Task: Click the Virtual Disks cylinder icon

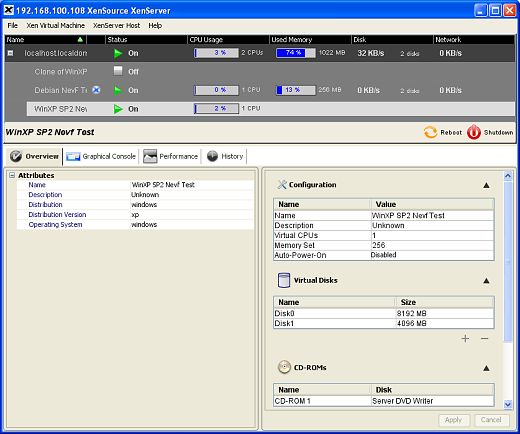Action: pyautogui.click(x=284, y=280)
